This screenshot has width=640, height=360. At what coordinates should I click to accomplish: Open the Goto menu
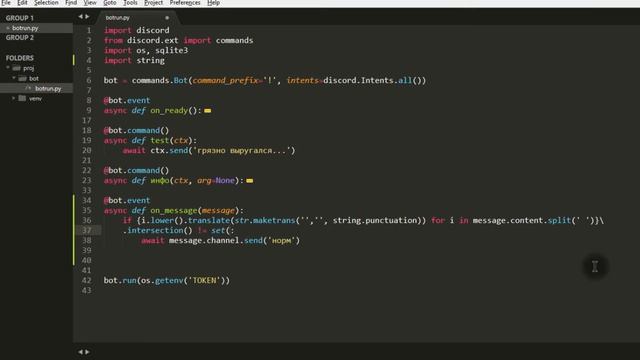tap(109, 3)
